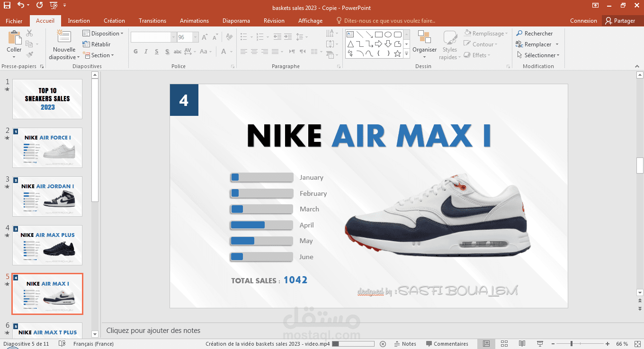
Task: Click the increase list level icon
Action: pos(287,37)
